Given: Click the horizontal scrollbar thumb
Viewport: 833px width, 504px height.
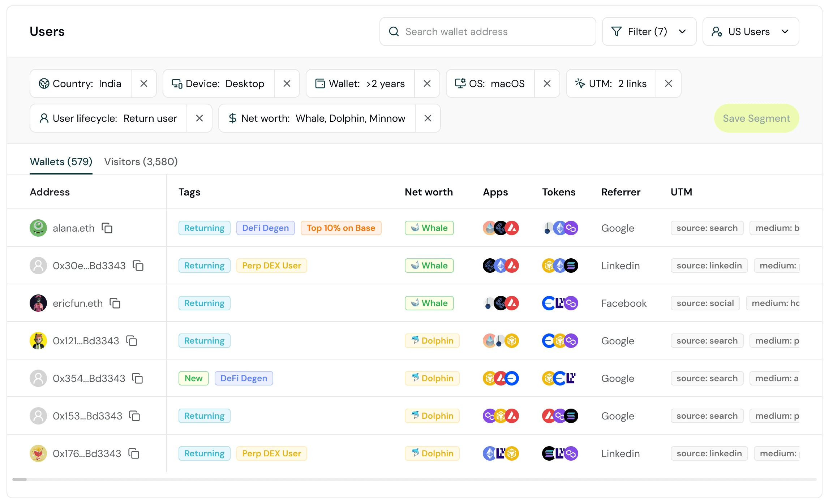Looking at the screenshot, I should click(20, 479).
